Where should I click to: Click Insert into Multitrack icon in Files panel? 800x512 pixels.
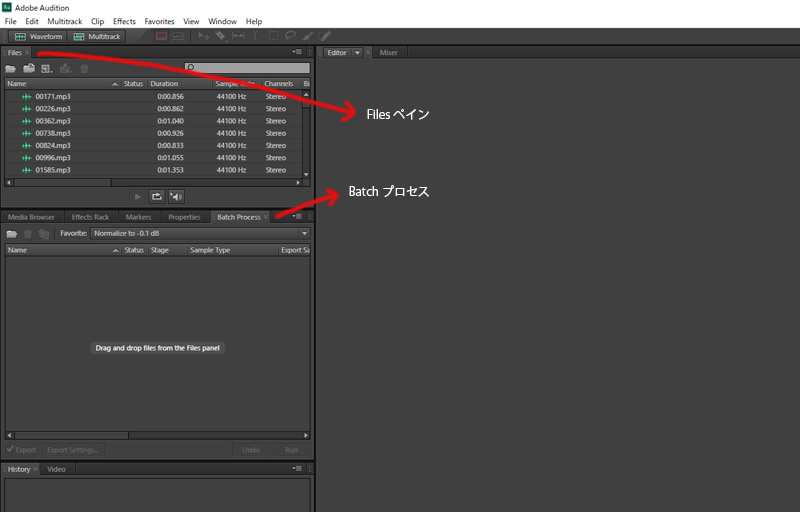pyautogui.click(x=66, y=68)
